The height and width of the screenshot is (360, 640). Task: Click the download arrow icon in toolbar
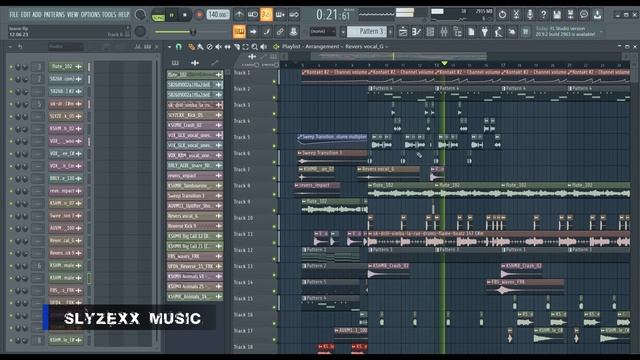click(x=598, y=15)
